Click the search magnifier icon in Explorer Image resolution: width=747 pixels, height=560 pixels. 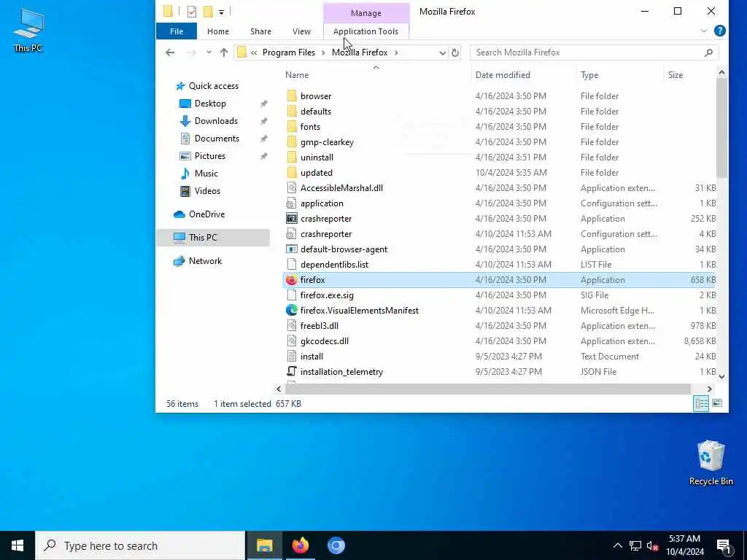click(x=708, y=52)
